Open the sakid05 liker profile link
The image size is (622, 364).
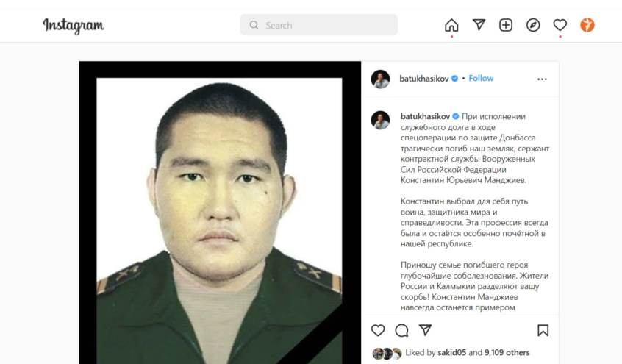coord(452,352)
